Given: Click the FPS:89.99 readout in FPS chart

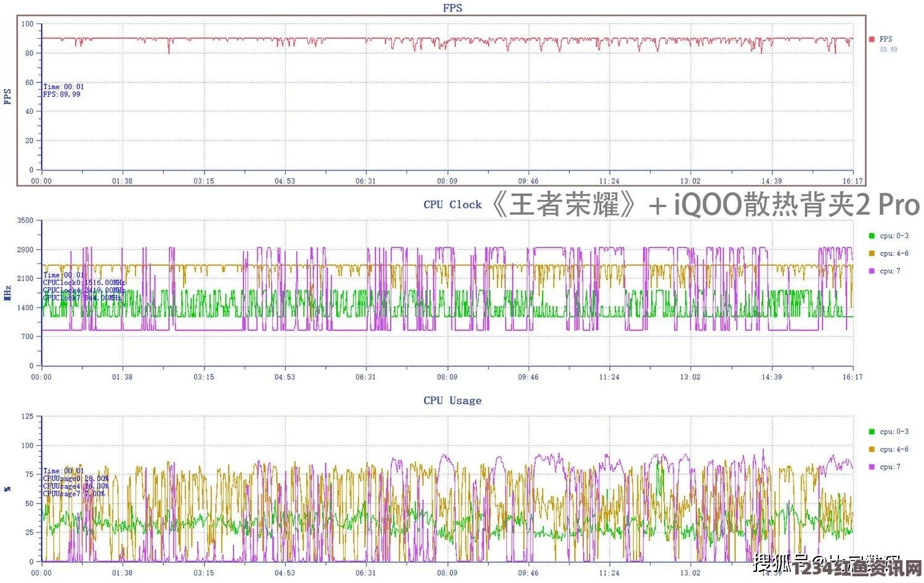Looking at the screenshot, I should pos(62,94).
